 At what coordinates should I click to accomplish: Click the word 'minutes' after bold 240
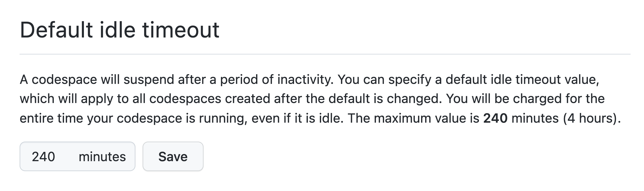pos(535,118)
